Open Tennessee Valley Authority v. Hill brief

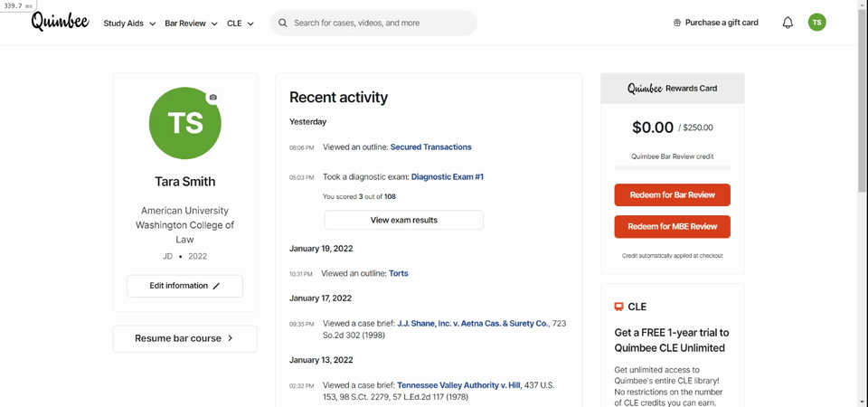click(459, 385)
